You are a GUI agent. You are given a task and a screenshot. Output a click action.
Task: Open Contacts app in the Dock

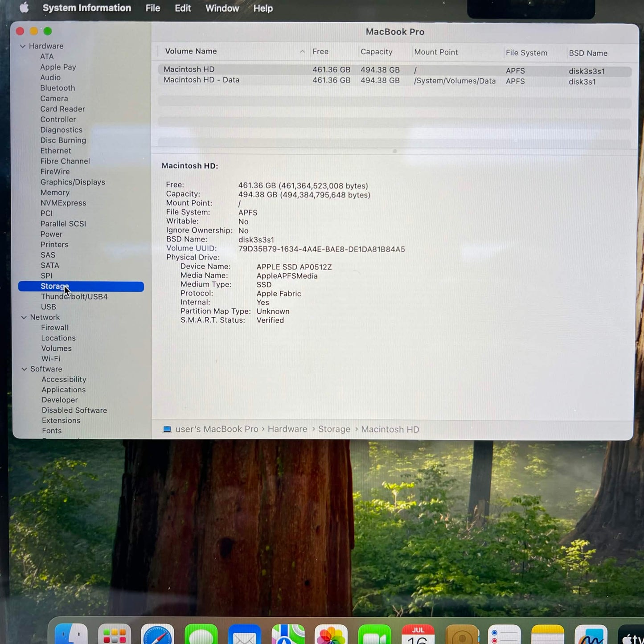click(462, 634)
